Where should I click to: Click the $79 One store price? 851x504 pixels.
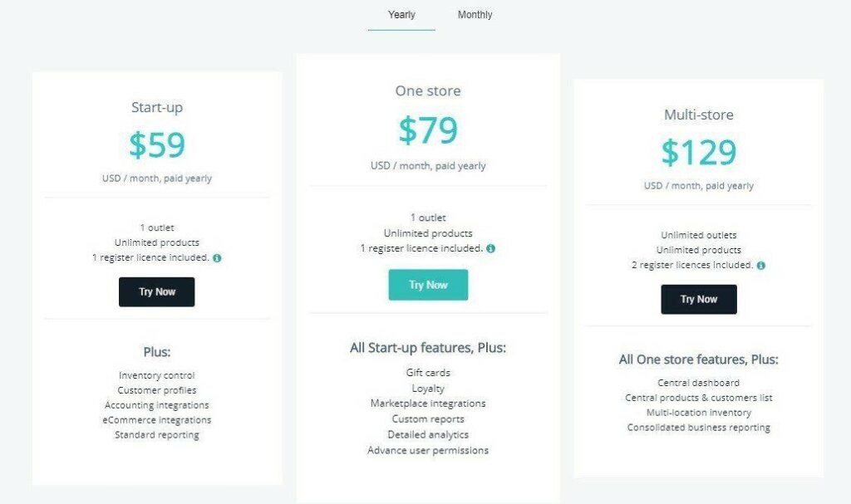tap(428, 130)
